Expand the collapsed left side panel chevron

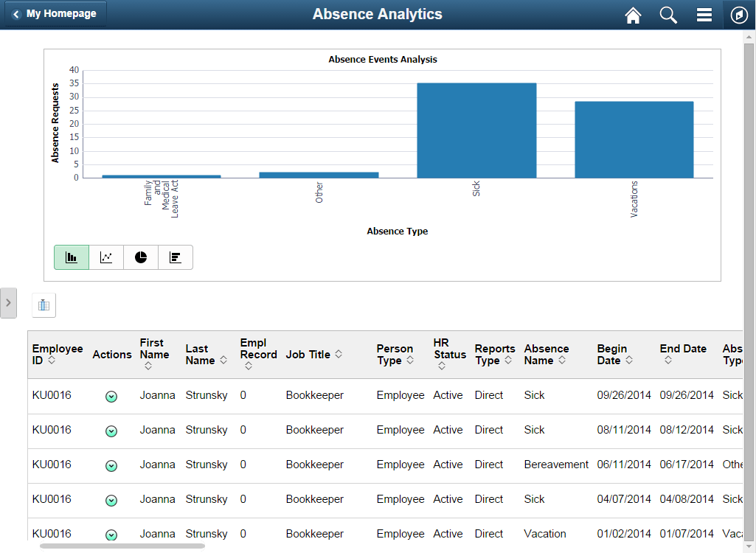tap(8, 302)
